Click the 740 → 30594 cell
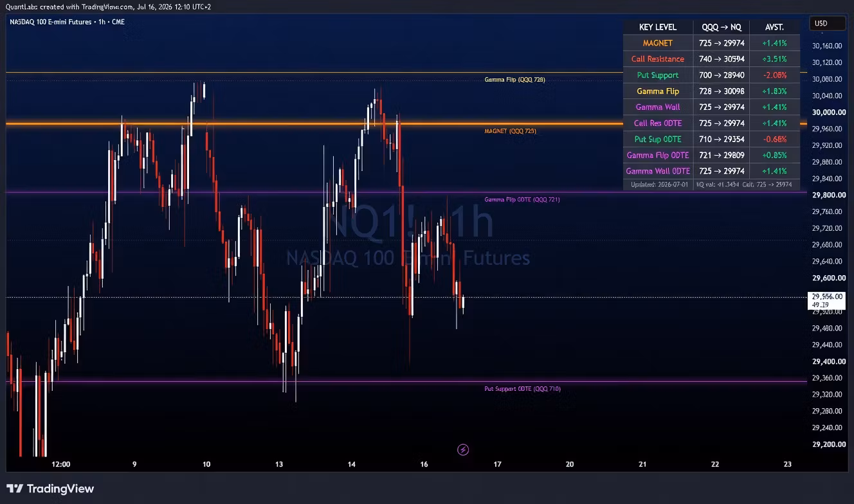 [722, 59]
